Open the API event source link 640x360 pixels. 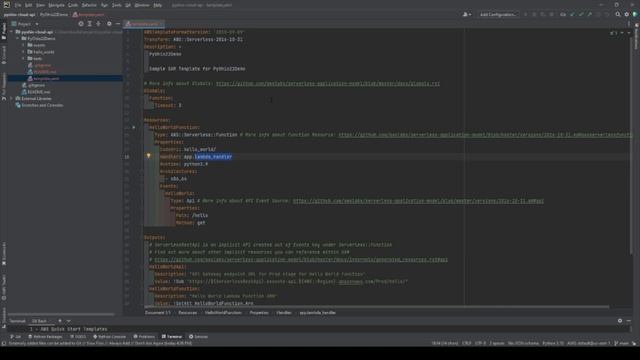(x=418, y=201)
